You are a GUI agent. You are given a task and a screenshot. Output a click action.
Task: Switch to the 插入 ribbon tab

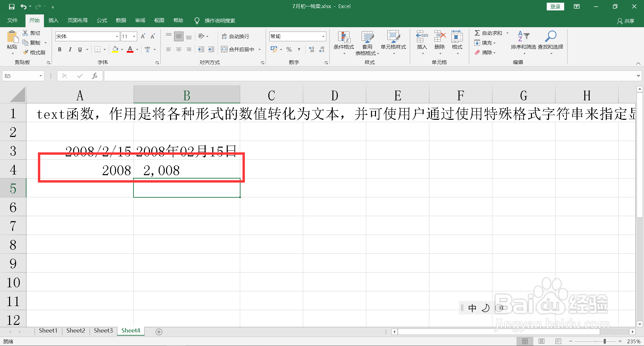(x=53, y=20)
